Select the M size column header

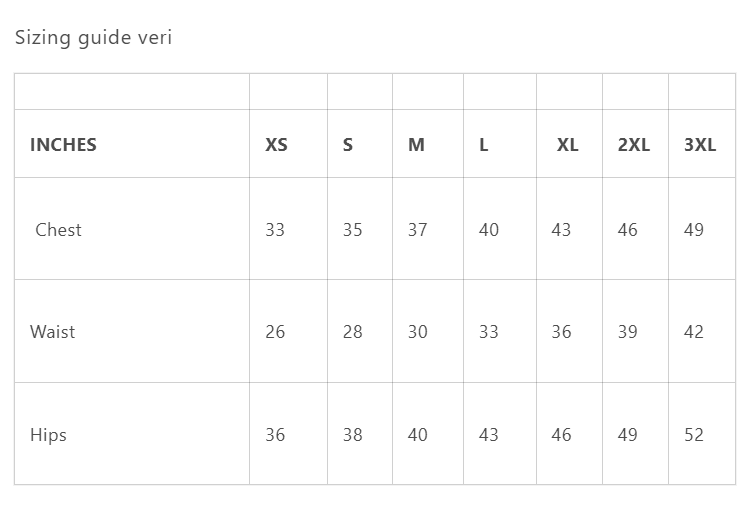pos(417,145)
